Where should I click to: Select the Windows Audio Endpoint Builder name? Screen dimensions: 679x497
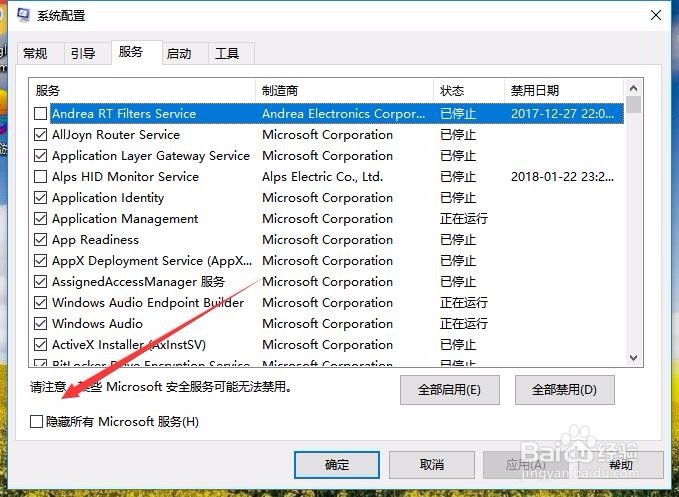point(148,303)
